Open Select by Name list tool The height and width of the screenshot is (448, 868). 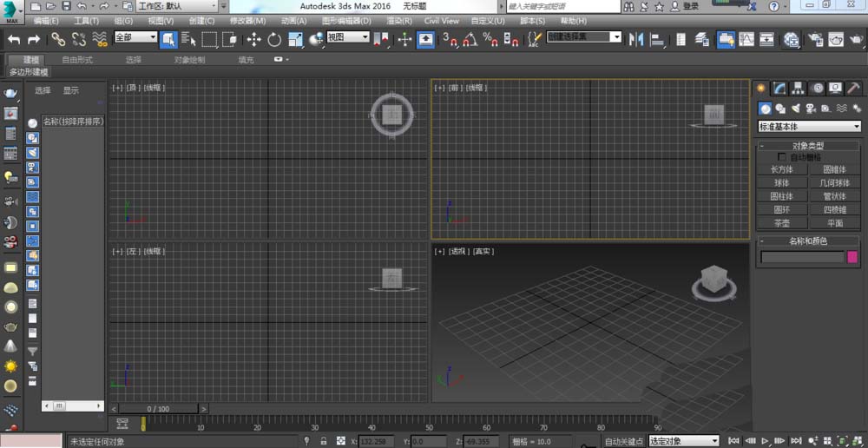[188, 39]
